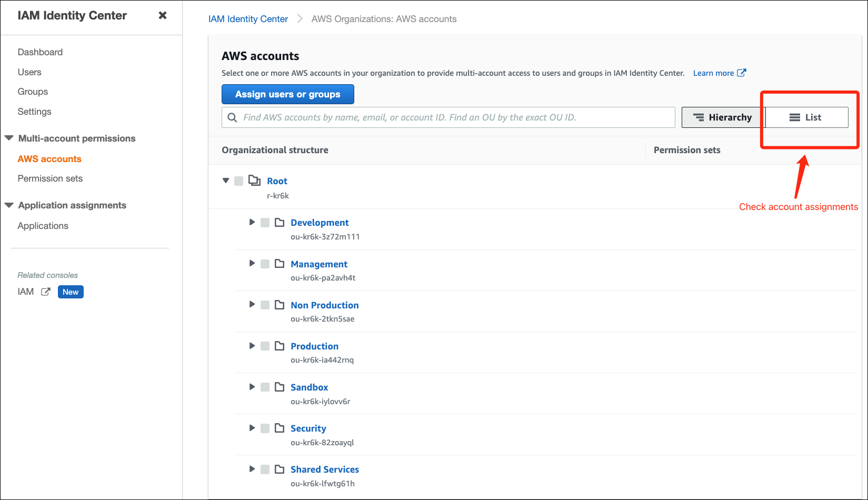Click the folder icon beside Shared Services

point(280,469)
